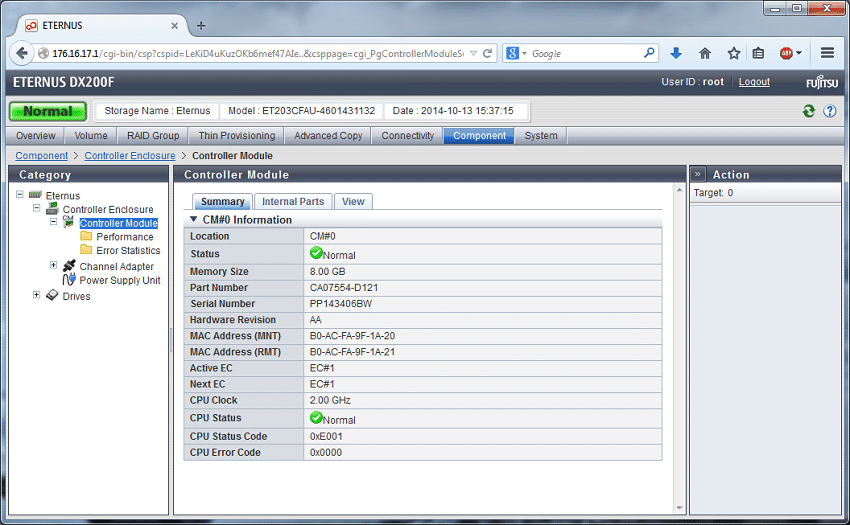Click the content scrollbar down arrow
The height and width of the screenshot is (525, 850).
[679, 508]
